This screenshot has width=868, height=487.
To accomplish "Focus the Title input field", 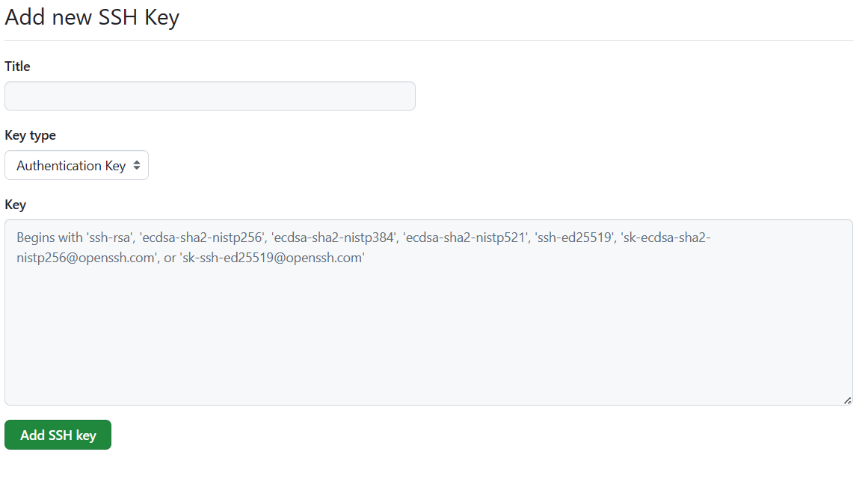I will pyautogui.click(x=209, y=96).
